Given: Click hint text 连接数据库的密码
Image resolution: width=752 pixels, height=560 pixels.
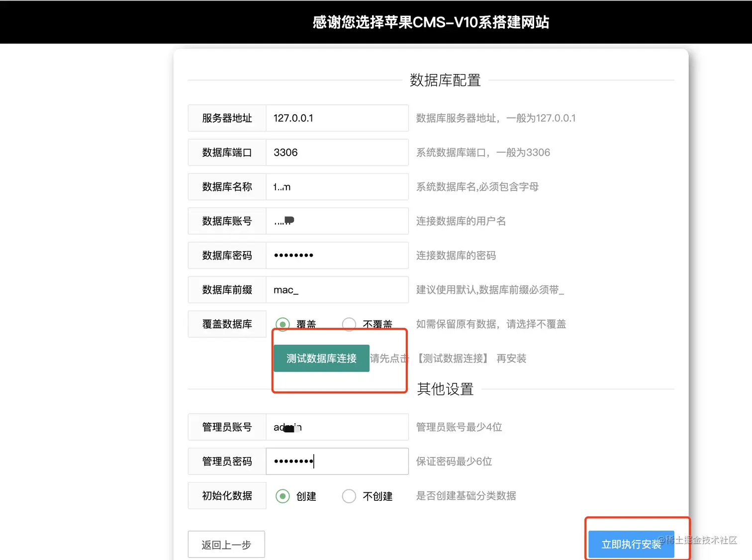Looking at the screenshot, I should coord(456,255).
